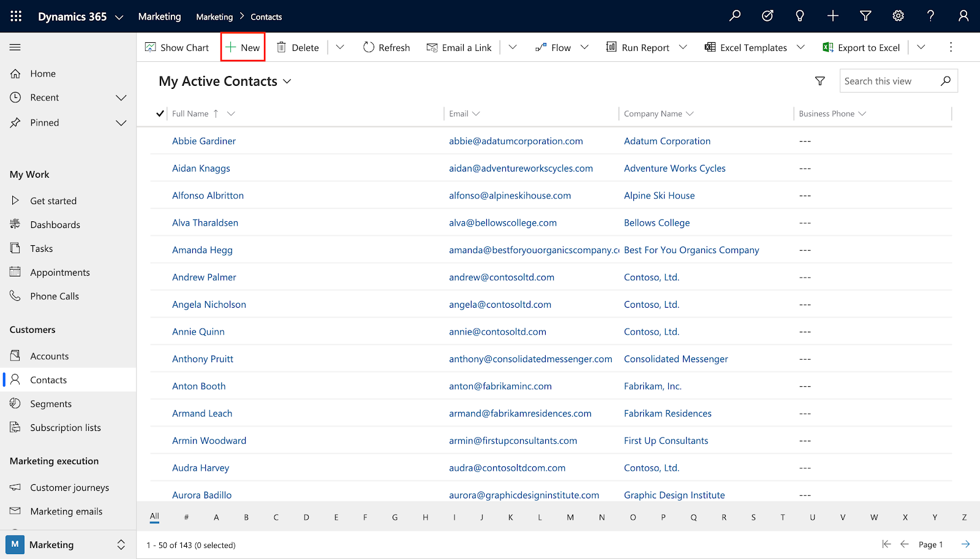Open advanced find funnel icon in top bar
This screenshot has height=559, width=980.
(x=865, y=16)
